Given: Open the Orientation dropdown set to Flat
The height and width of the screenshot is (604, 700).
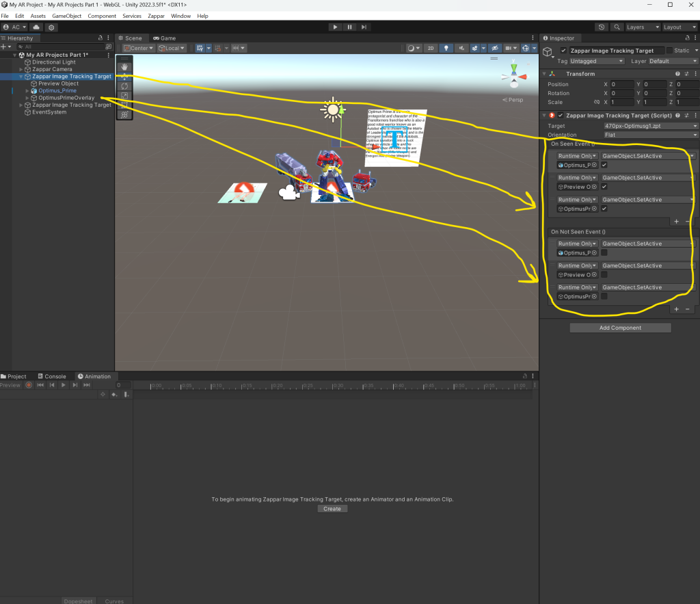Looking at the screenshot, I should [x=650, y=135].
